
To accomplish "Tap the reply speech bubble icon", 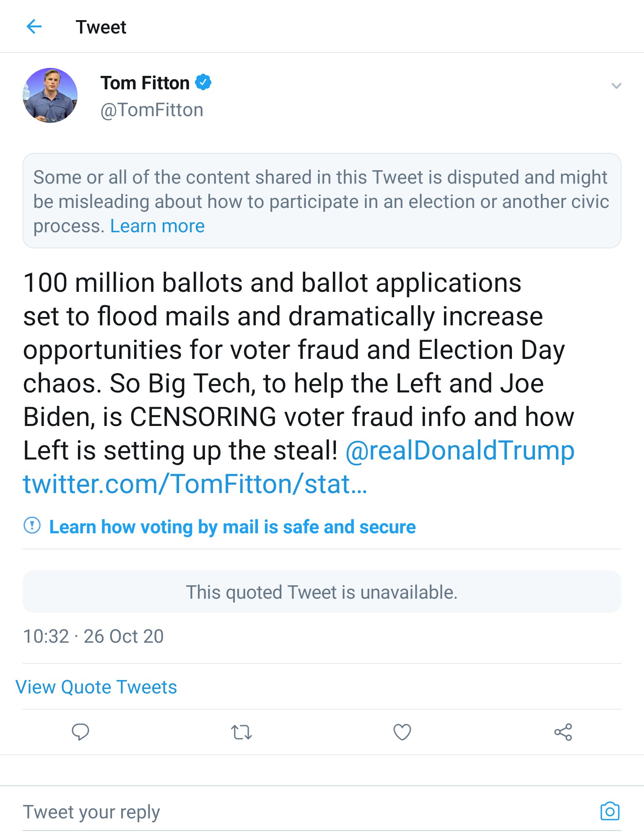I will point(80,732).
